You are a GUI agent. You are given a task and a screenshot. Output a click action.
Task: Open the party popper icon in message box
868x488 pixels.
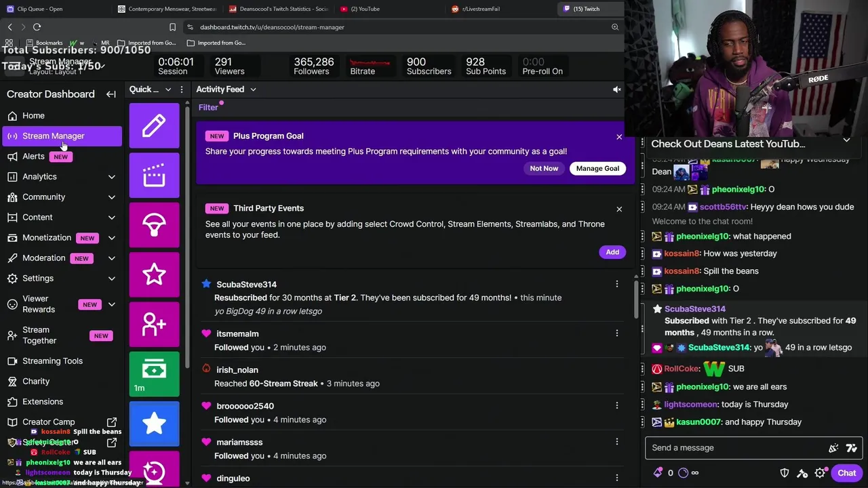pos(833,448)
